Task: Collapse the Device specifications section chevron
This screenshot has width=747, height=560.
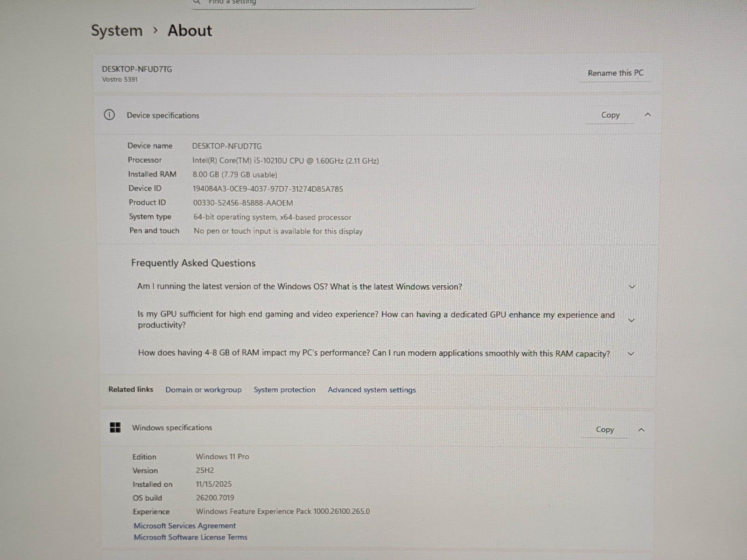Action: pyautogui.click(x=648, y=115)
